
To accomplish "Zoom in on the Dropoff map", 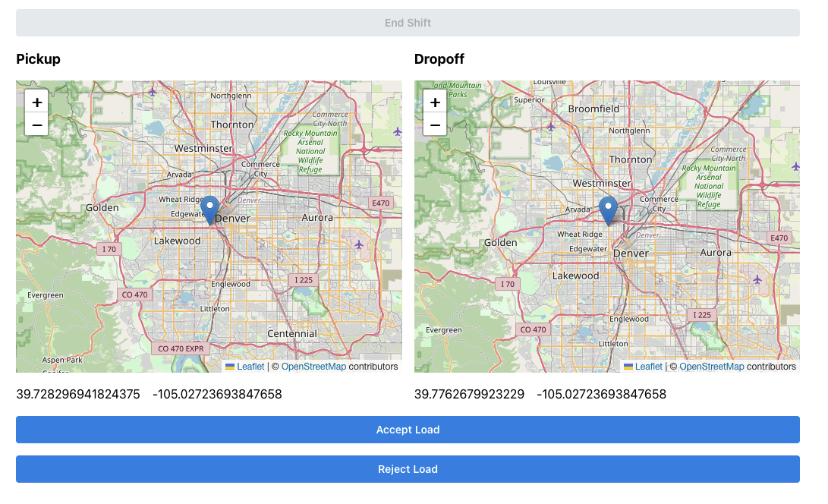I will click(435, 102).
